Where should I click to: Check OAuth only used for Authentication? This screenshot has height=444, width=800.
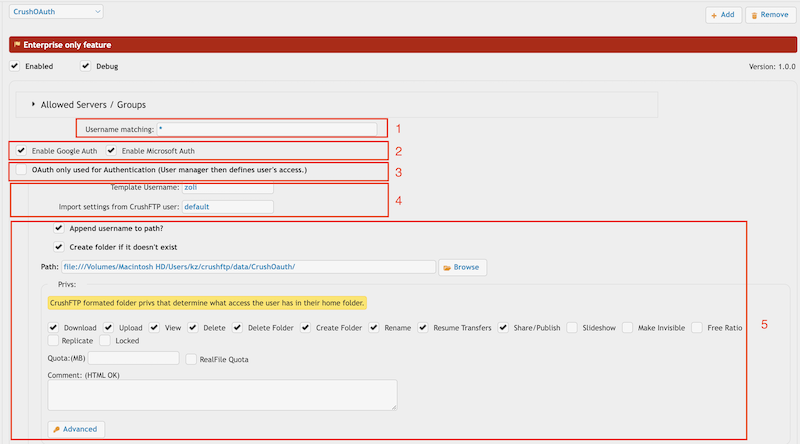tap(21, 169)
